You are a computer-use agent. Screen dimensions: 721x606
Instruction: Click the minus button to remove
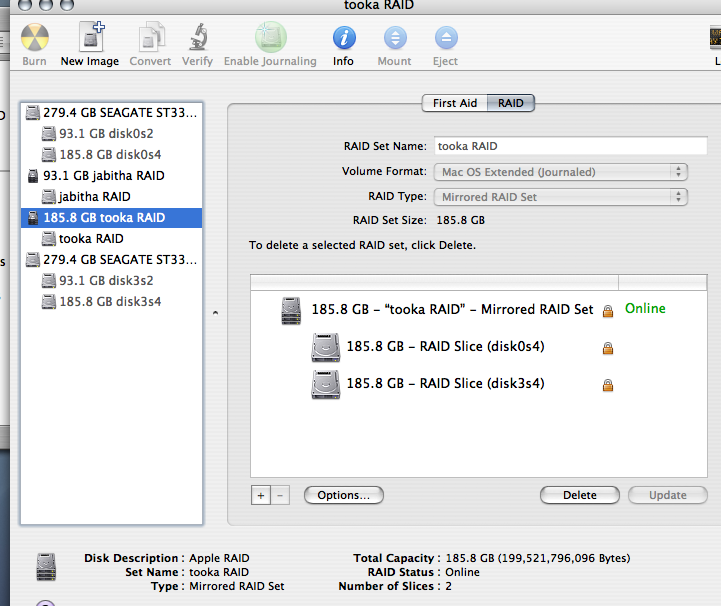280,495
